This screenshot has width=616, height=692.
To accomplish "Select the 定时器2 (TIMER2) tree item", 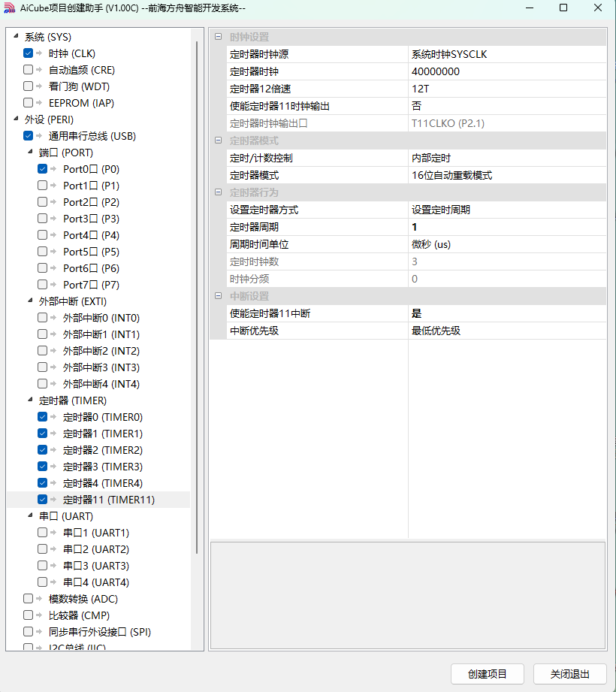I will 103,450.
